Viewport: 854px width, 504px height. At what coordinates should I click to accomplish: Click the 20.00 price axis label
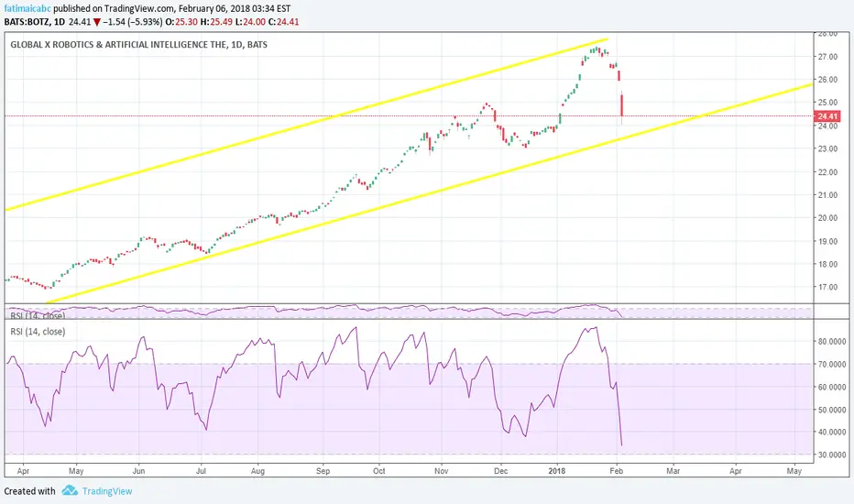[827, 218]
